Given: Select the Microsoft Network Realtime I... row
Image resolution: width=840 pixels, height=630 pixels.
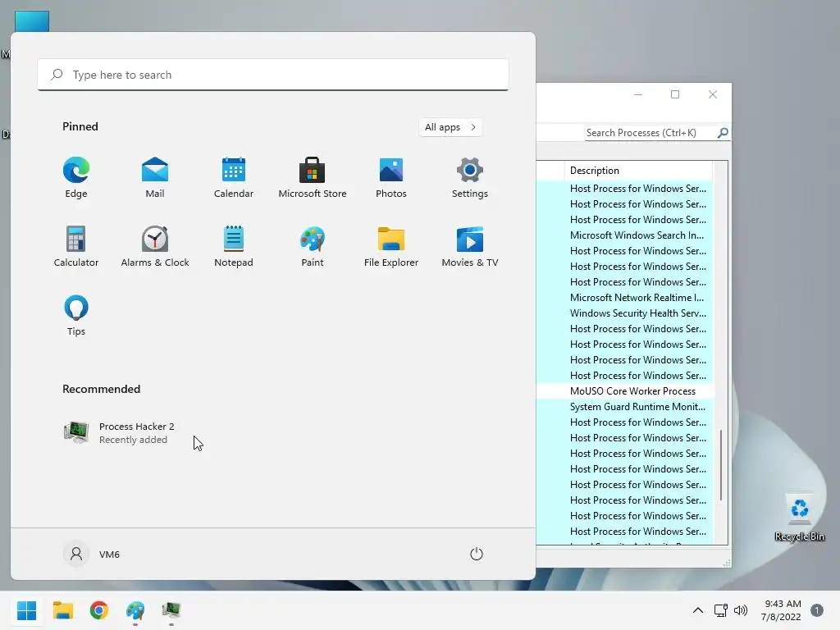Looking at the screenshot, I should [625, 297].
